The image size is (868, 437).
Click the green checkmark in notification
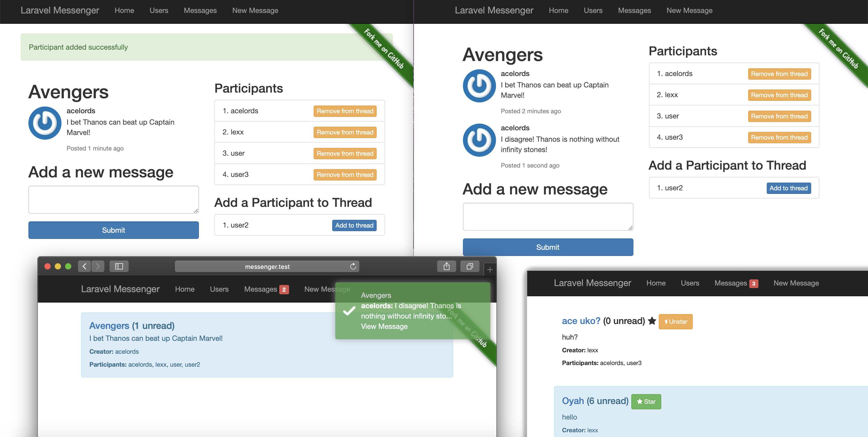[x=349, y=311]
